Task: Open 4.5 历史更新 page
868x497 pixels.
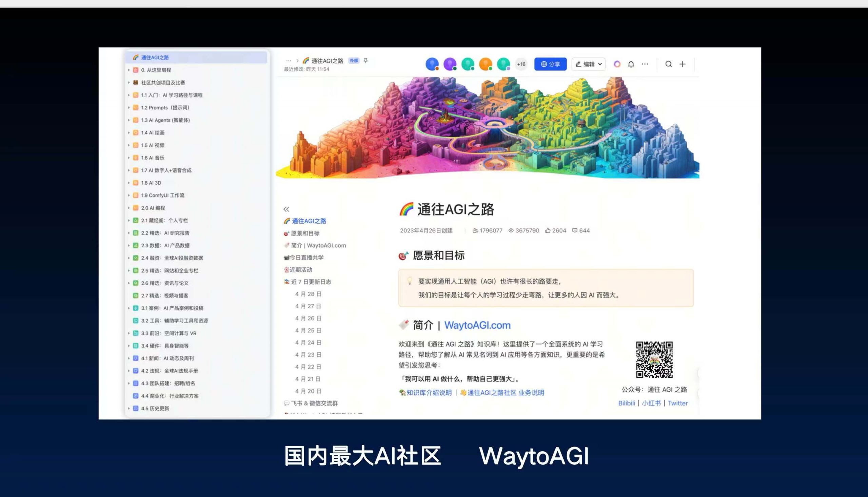Action: (155, 409)
